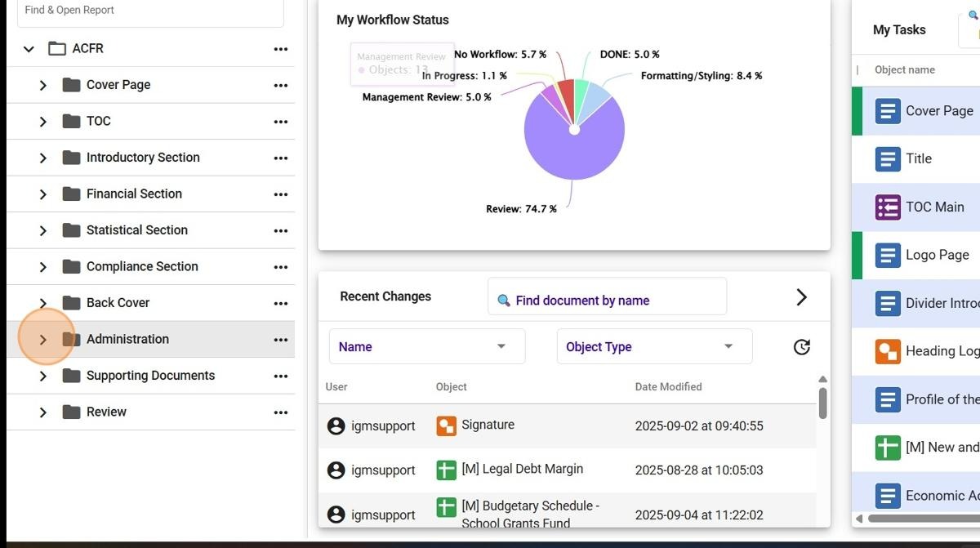This screenshot has height=548, width=980.
Task: Expand the Introductory Section folder
Action: tap(43, 158)
